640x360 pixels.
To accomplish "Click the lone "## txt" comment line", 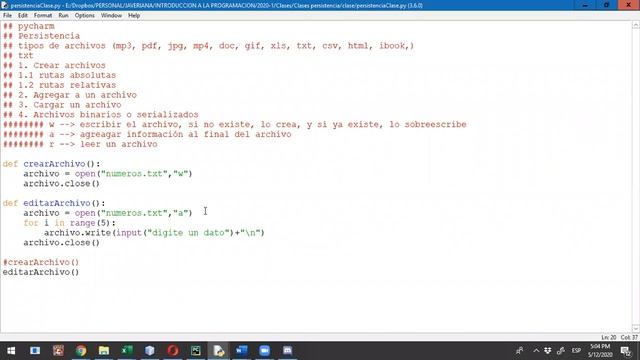I will [x=18, y=56].
